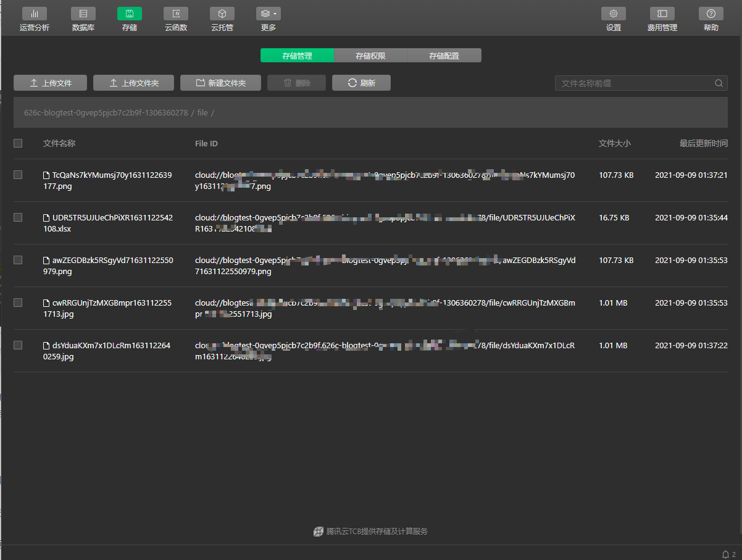Switch to the 存储配置 tab
Viewport: 742px width, 560px height.
444,56
